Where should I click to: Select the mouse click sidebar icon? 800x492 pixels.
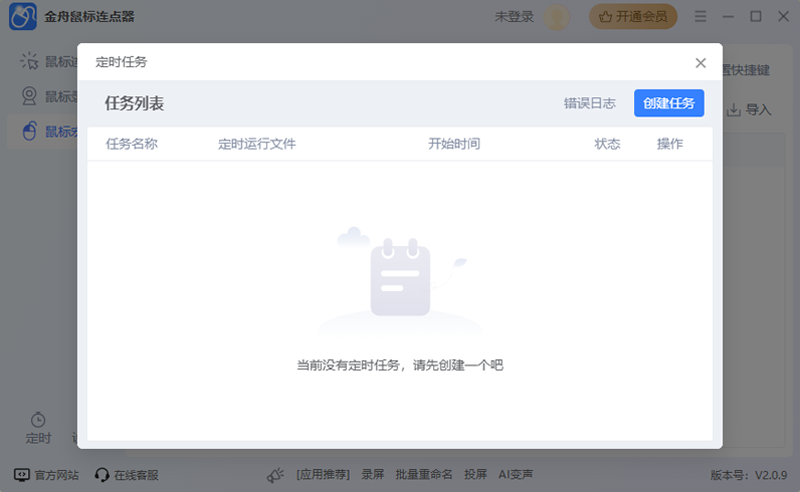tap(30, 62)
